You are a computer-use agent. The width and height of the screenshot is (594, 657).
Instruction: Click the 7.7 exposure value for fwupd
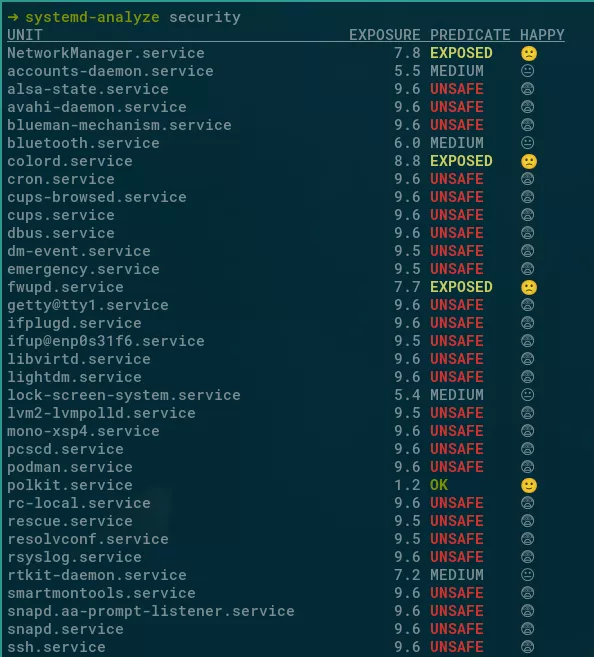407,287
